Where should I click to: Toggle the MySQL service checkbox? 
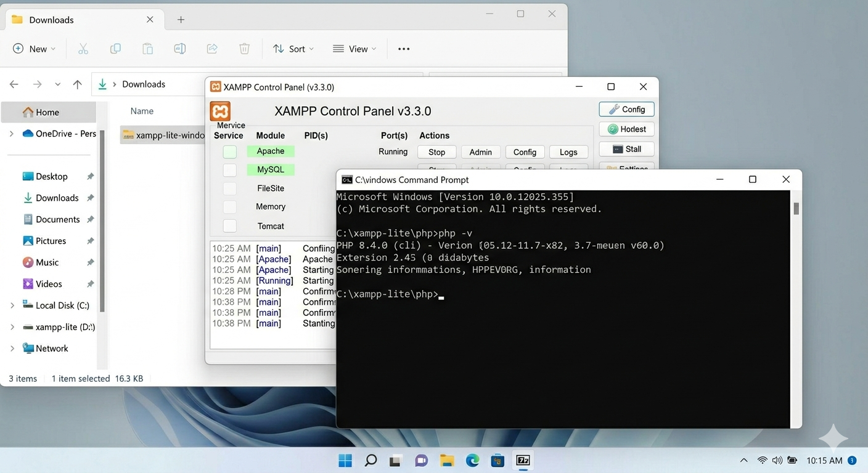click(x=230, y=170)
